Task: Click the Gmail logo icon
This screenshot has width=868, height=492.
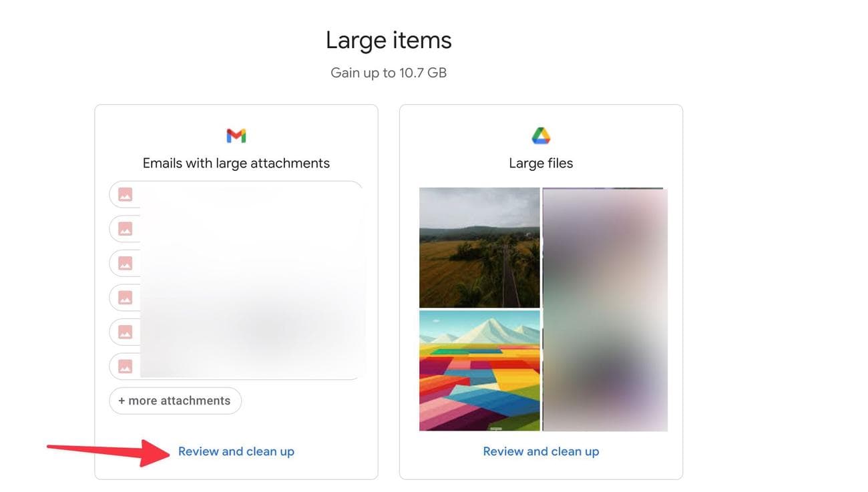Action: [236, 136]
